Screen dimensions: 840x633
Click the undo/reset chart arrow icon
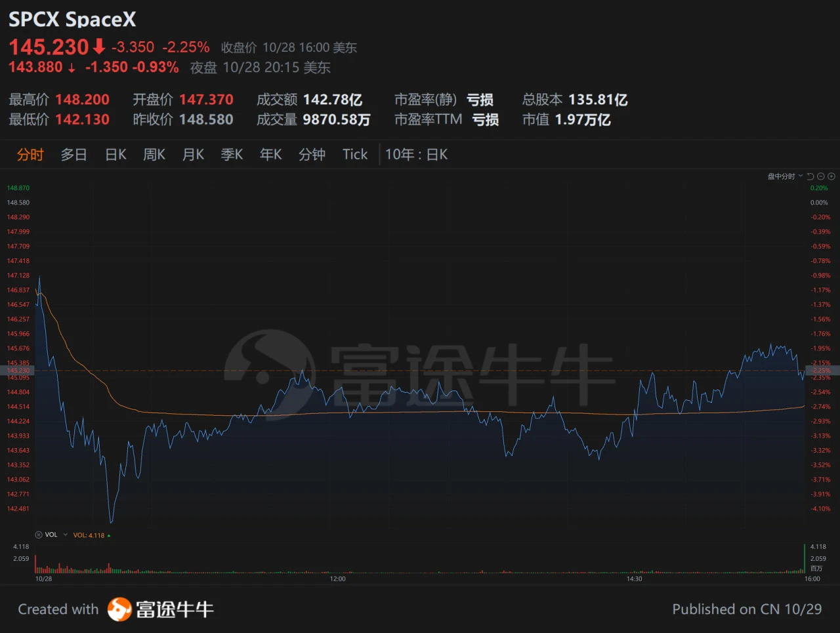coord(810,176)
